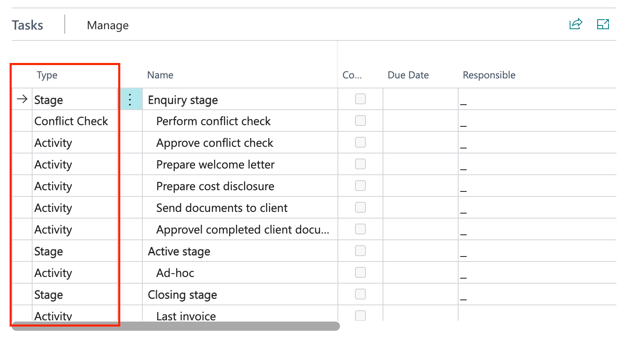Click the Responsible column header

[x=489, y=75]
